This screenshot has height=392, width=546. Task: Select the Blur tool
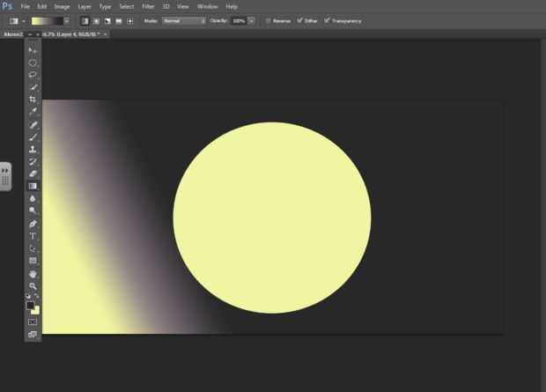[33, 198]
